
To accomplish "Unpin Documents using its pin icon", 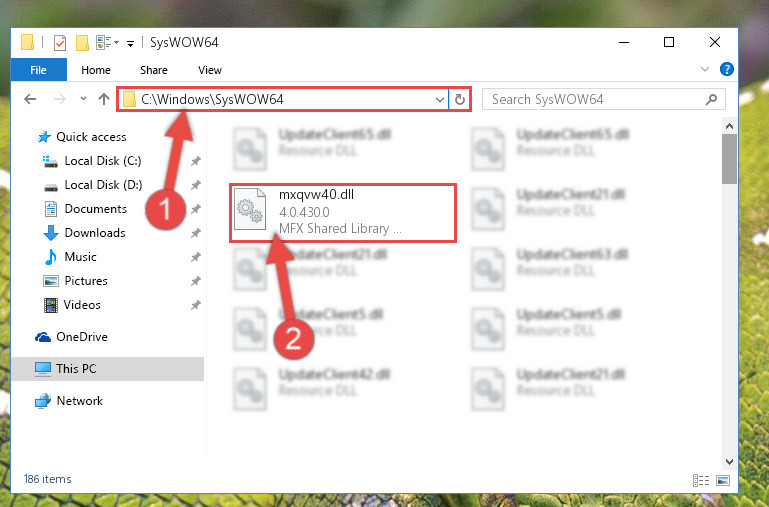I will (x=196, y=209).
